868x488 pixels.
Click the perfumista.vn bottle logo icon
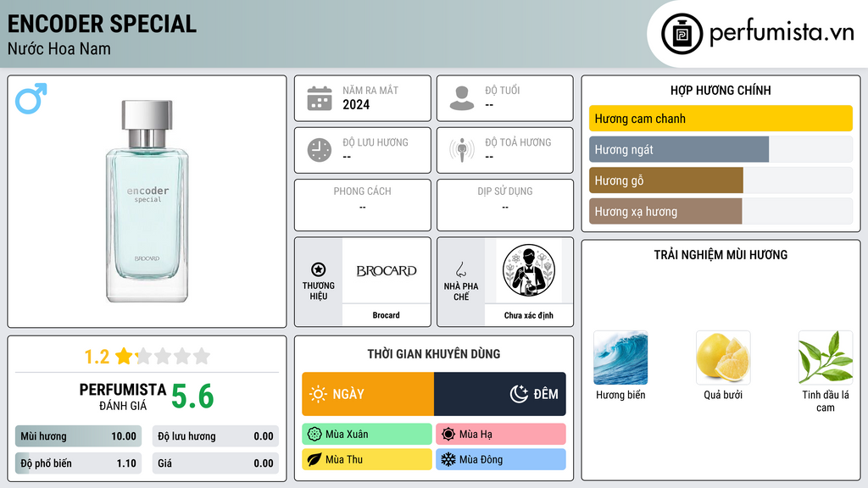coord(682,34)
